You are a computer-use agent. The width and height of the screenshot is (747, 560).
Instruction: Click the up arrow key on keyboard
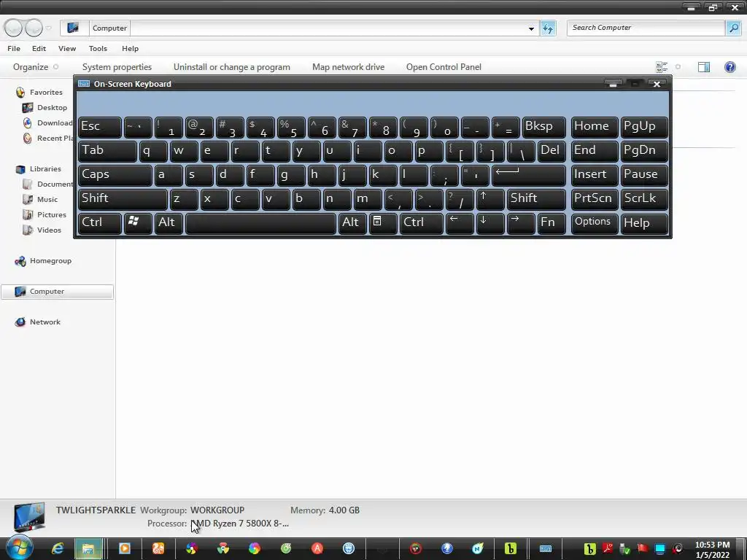point(489,199)
